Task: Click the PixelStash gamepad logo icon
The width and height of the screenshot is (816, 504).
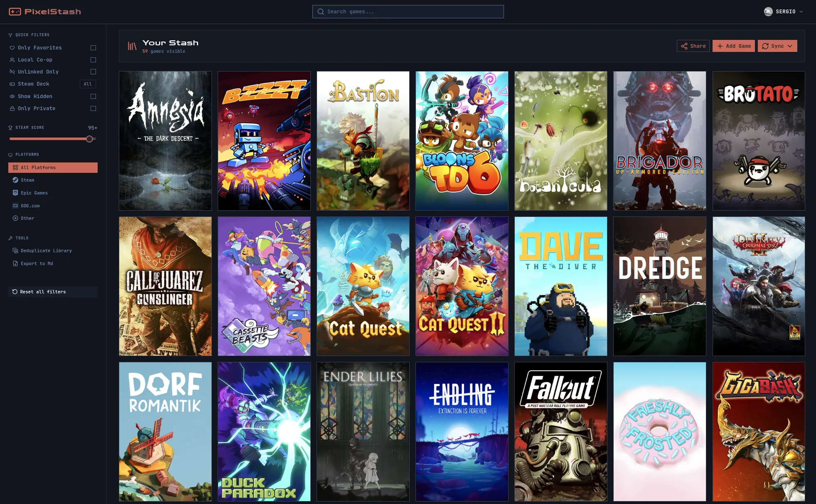Action: [x=15, y=12]
